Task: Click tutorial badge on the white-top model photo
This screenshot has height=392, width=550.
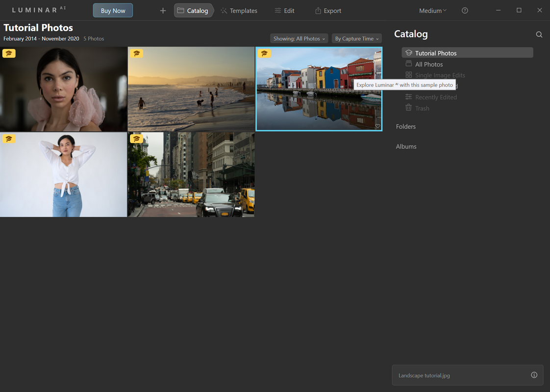Action: coord(9,139)
